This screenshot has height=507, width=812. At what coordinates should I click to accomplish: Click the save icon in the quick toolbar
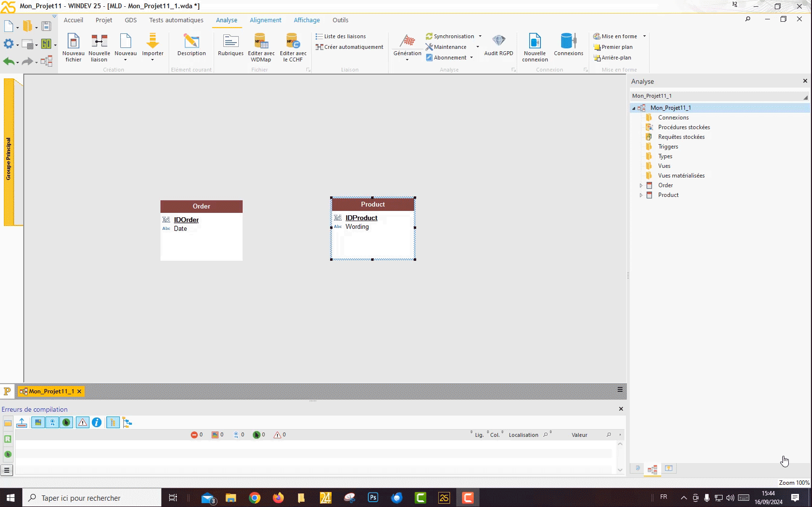click(x=46, y=26)
